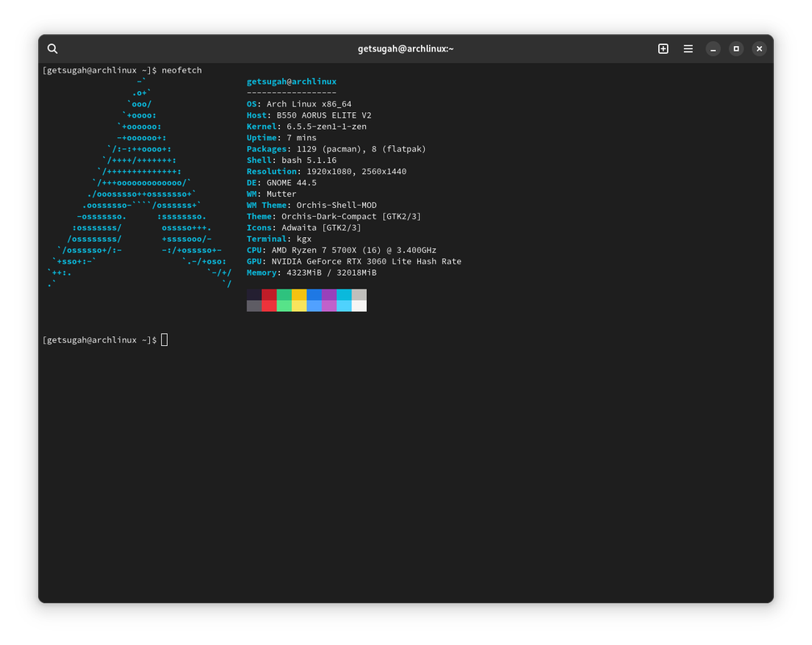
Task: Open a new tab with plus icon
Action: 663,48
